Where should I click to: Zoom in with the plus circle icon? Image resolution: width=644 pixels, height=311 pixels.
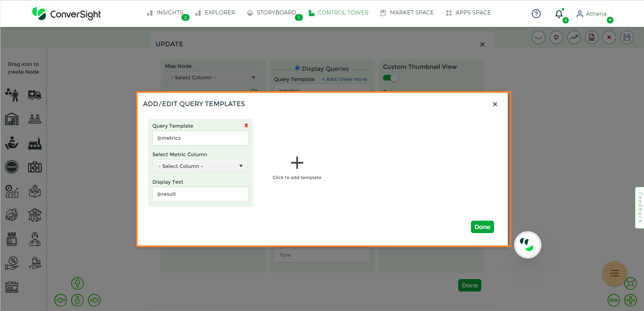pyautogui.click(x=631, y=300)
